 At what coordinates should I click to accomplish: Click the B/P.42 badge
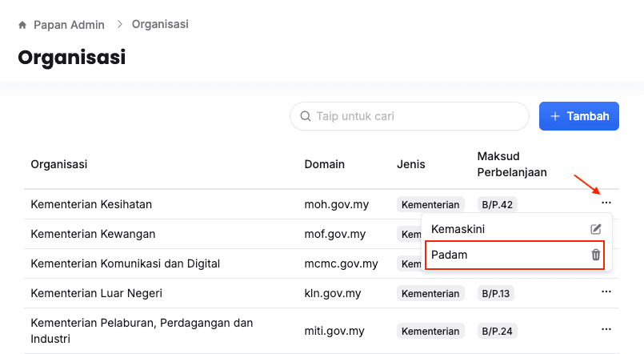click(x=497, y=204)
